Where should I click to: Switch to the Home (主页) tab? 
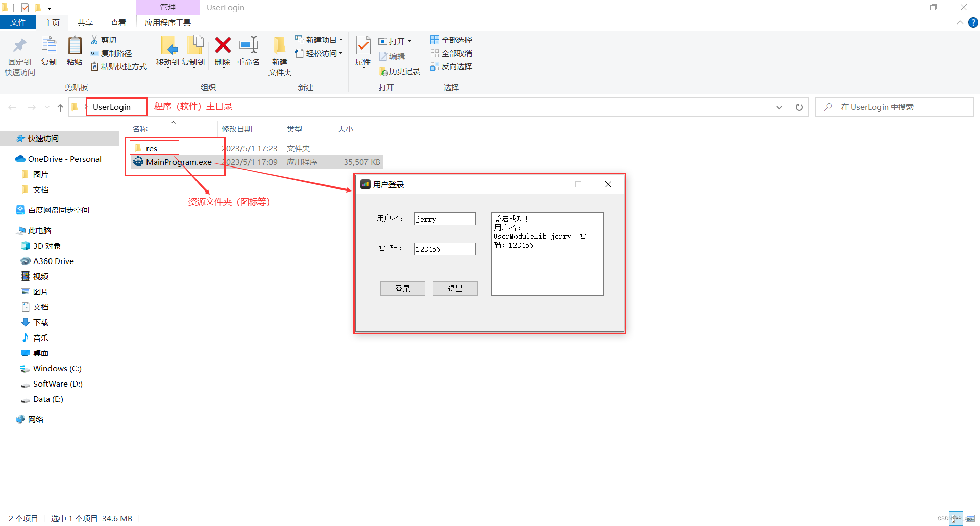52,22
